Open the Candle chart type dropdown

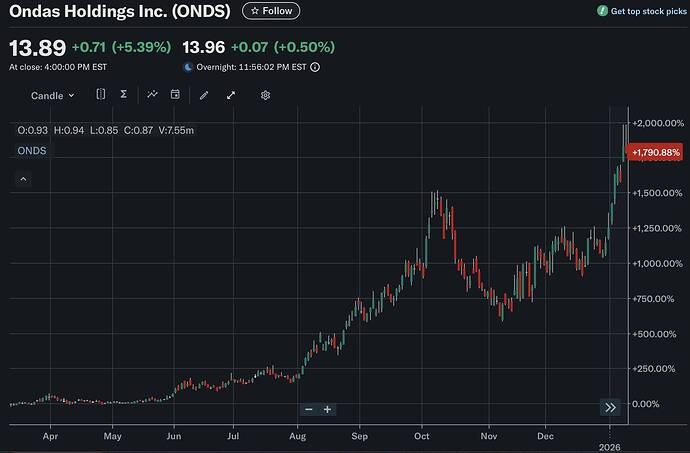(x=53, y=96)
